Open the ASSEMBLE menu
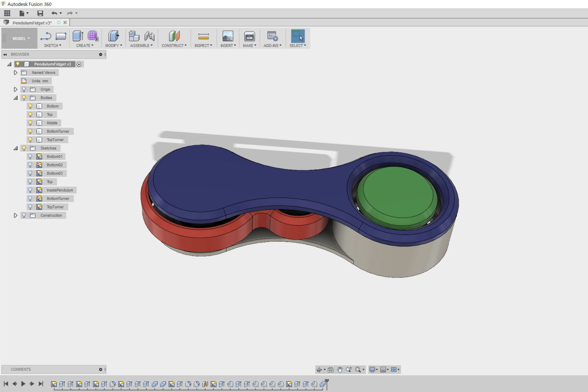This screenshot has width=588, height=392. click(141, 45)
